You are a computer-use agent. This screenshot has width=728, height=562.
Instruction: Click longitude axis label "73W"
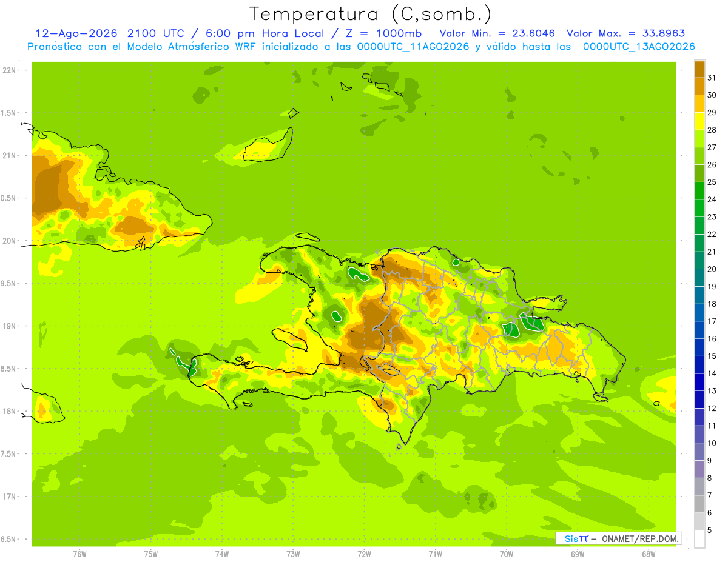(x=293, y=554)
